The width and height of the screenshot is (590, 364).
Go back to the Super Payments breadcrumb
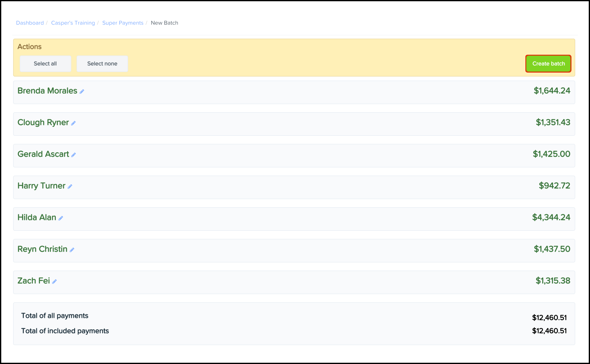pyautogui.click(x=123, y=23)
